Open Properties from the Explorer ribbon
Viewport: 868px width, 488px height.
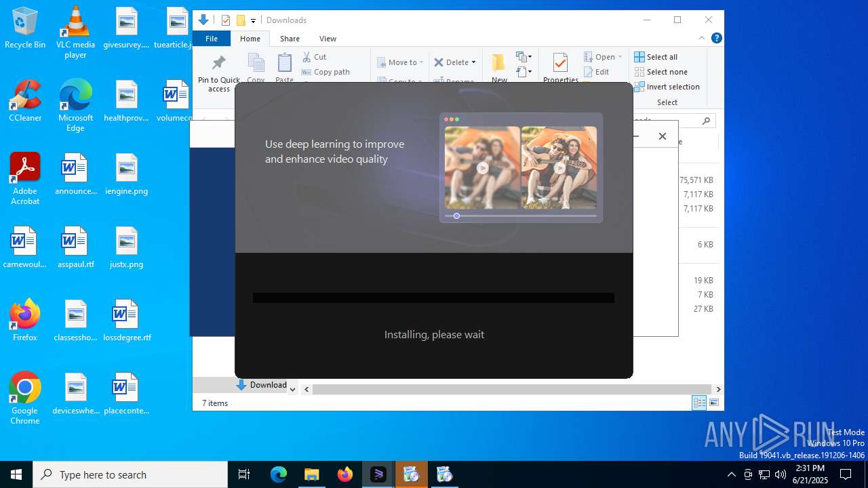click(560, 67)
